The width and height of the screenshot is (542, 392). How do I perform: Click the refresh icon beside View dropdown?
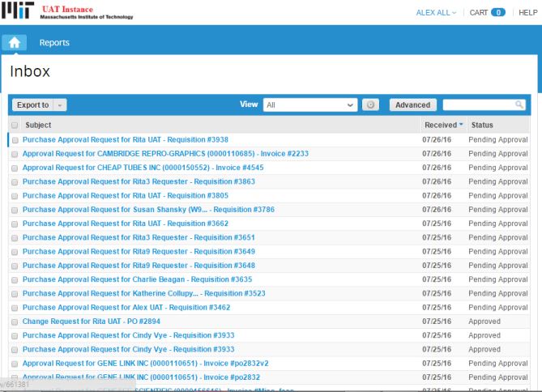click(369, 104)
